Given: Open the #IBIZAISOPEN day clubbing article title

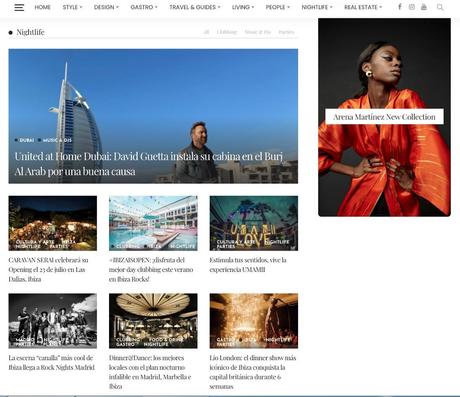Looking at the screenshot, I should click(x=151, y=269).
